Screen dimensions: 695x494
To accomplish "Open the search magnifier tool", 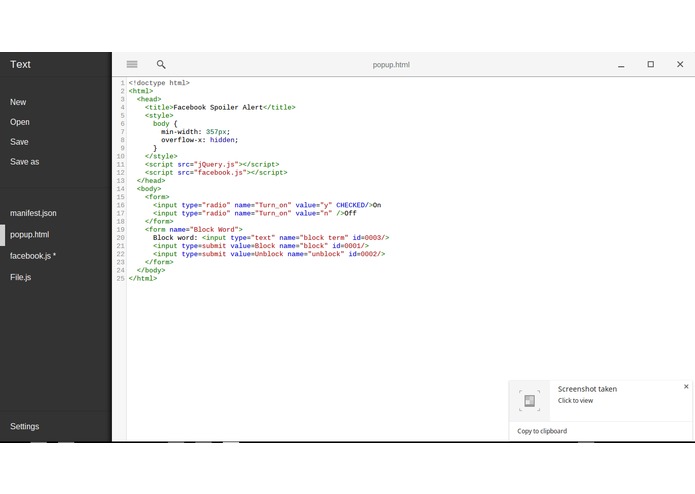I will [x=161, y=64].
